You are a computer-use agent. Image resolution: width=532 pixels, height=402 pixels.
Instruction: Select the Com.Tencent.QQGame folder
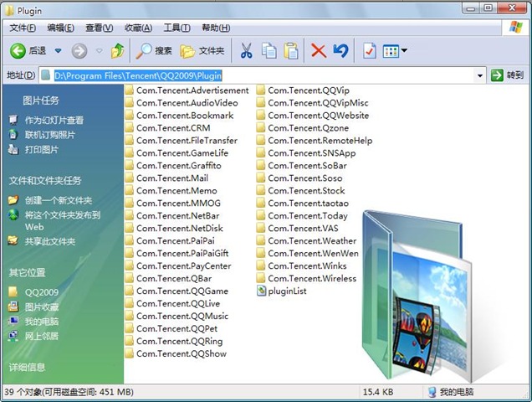pyautogui.click(x=182, y=291)
